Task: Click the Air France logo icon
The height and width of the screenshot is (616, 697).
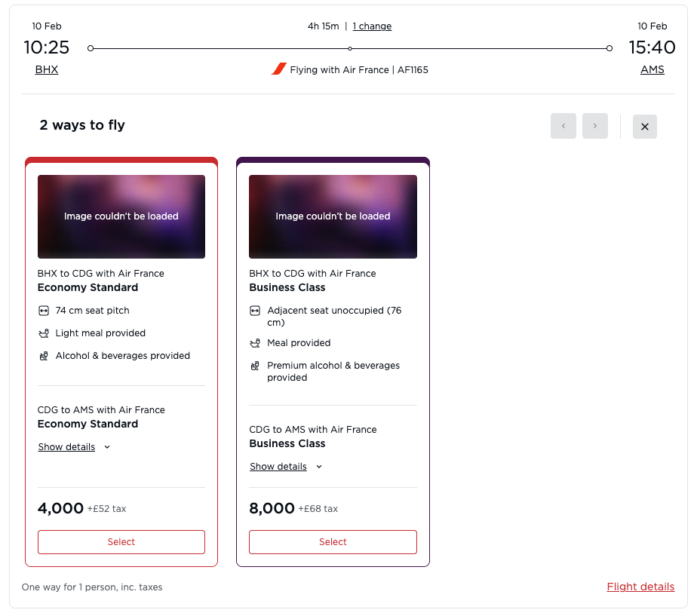Action: 278,69
